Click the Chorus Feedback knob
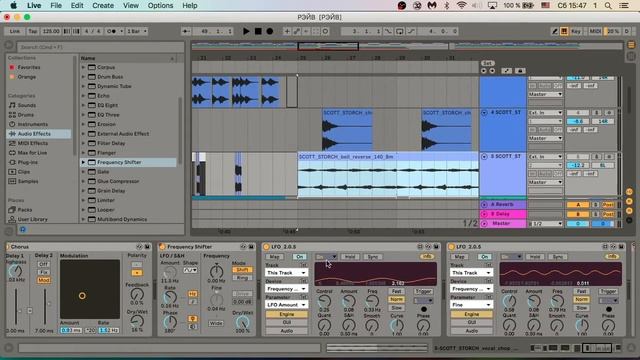Viewport: 640px width, 360px height. pyautogui.click(x=137, y=294)
